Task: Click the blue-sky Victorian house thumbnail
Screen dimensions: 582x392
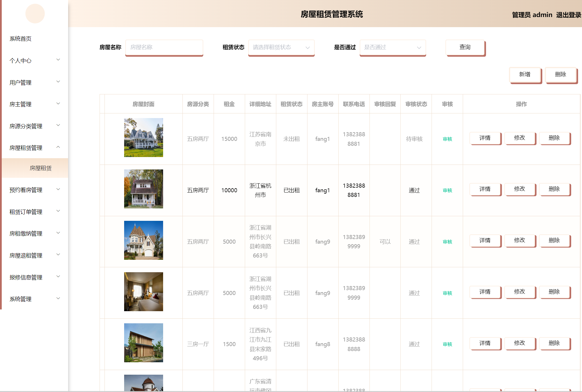Action: (x=143, y=240)
